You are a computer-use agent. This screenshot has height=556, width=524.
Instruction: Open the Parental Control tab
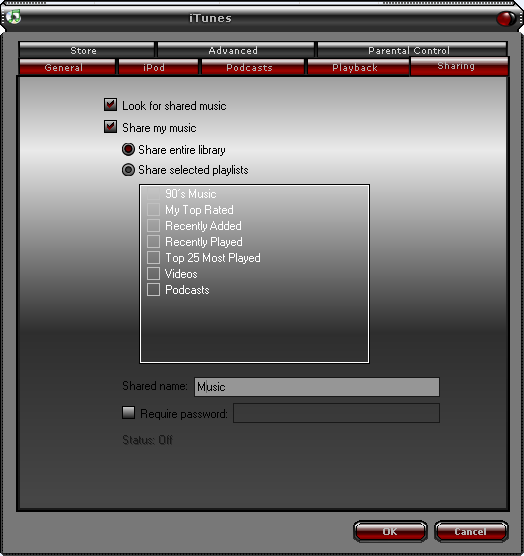click(x=412, y=50)
